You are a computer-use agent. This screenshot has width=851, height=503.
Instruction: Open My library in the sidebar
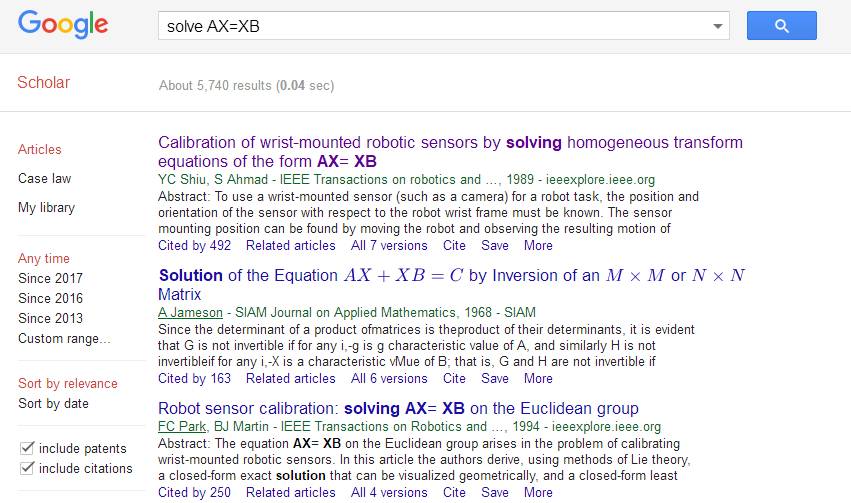click(46, 208)
